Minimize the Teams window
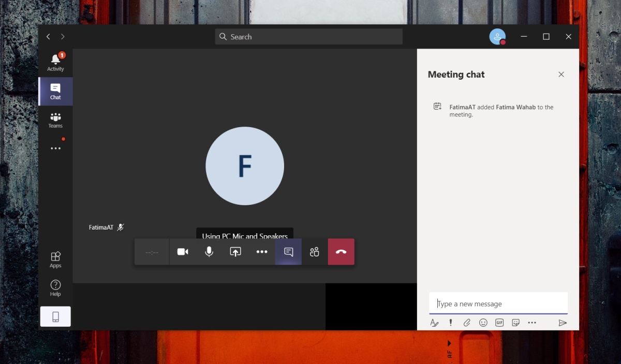The image size is (621, 364). 524,37
